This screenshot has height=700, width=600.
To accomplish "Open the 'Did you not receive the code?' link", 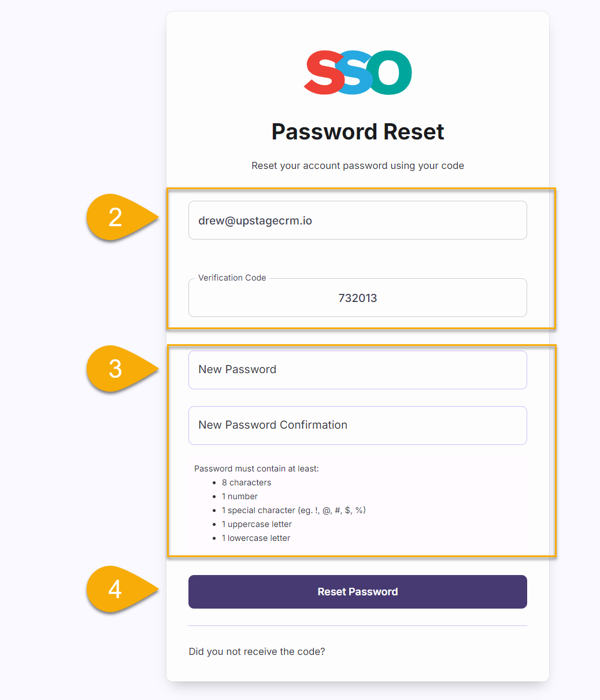I will [257, 651].
